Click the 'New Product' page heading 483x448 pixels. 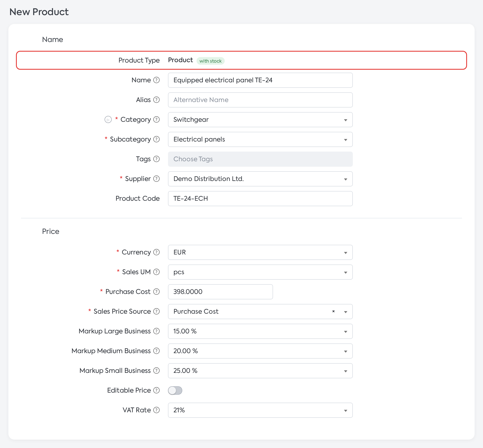[x=39, y=12]
